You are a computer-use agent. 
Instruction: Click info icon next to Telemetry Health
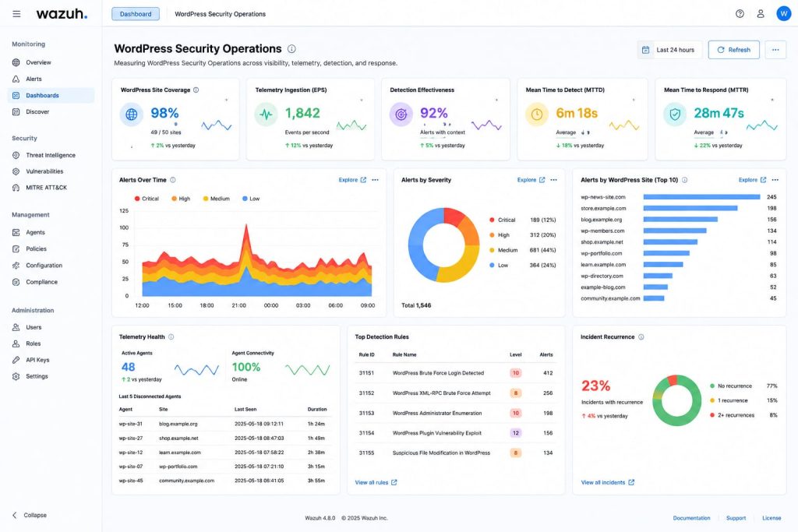tap(171, 336)
